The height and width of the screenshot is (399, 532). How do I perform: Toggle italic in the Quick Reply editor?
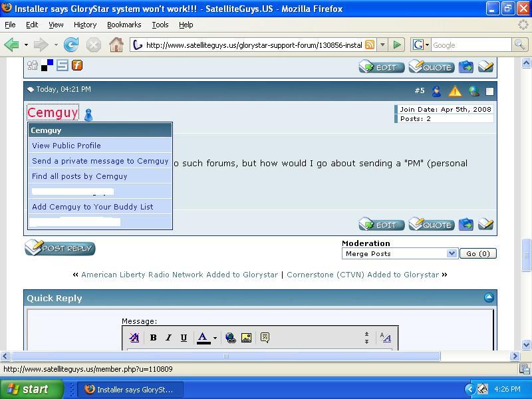(x=168, y=338)
